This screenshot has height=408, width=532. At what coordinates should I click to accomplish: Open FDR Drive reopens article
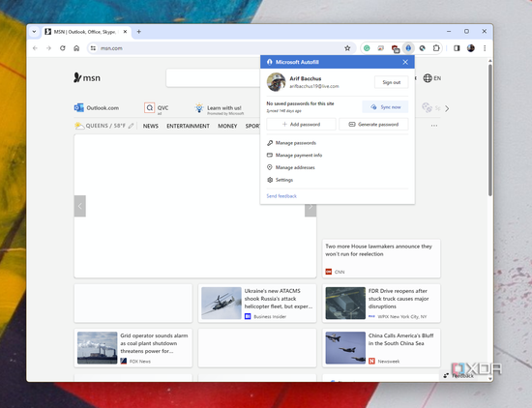(399, 299)
